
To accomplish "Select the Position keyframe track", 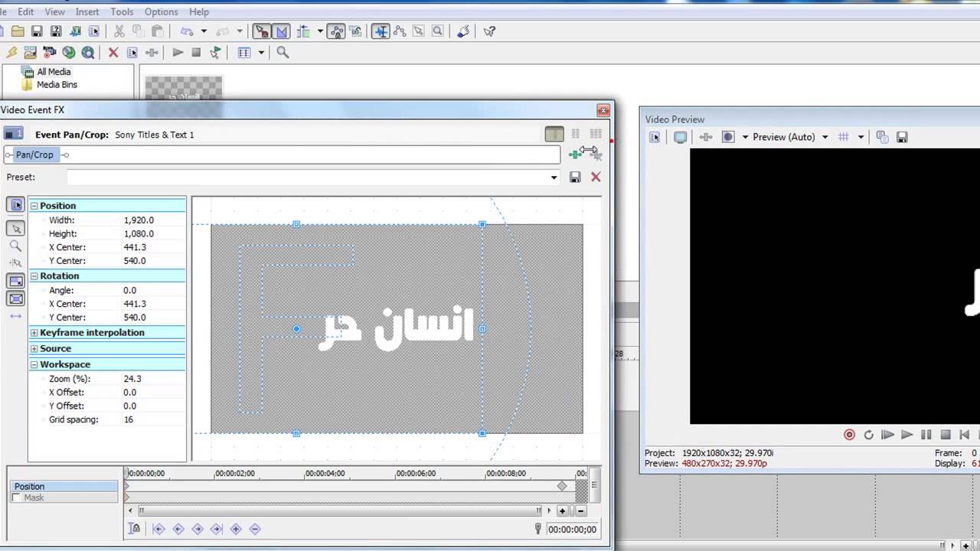I will click(65, 486).
